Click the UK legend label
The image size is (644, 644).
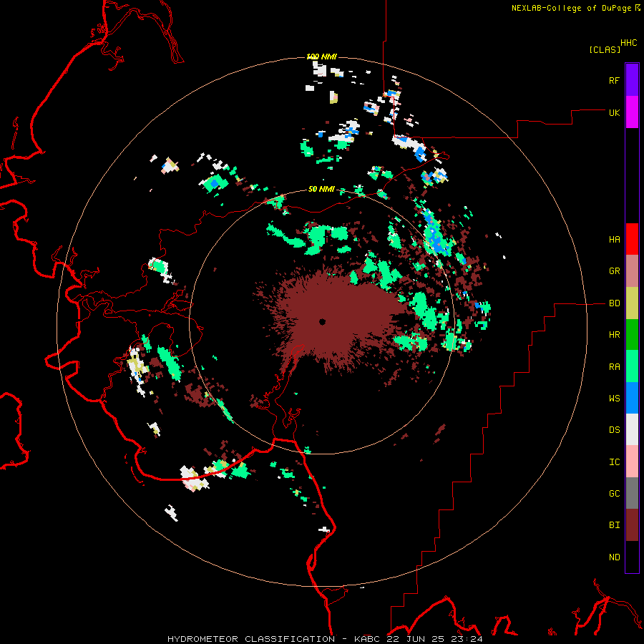tap(614, 112)
